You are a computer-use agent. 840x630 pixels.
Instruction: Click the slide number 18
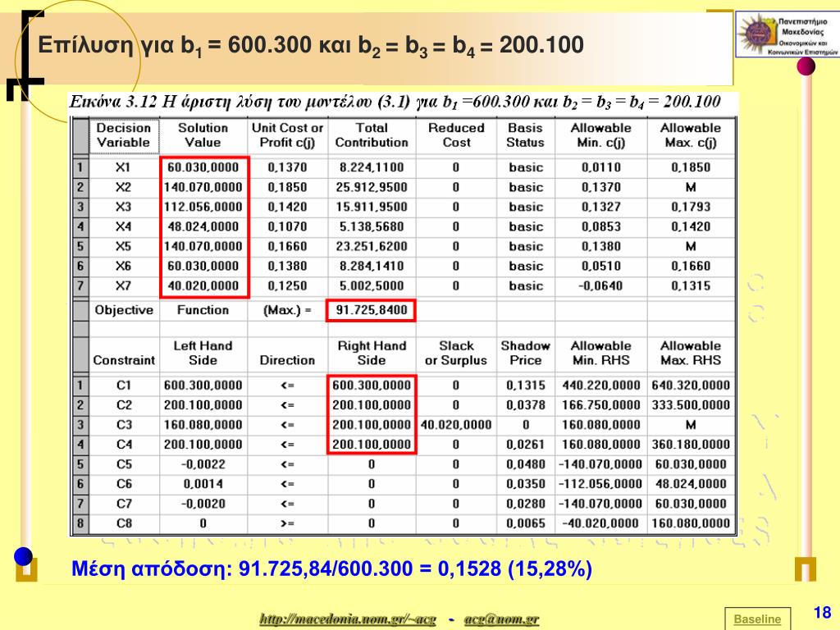pyautogui.click(x=822, y=612)
